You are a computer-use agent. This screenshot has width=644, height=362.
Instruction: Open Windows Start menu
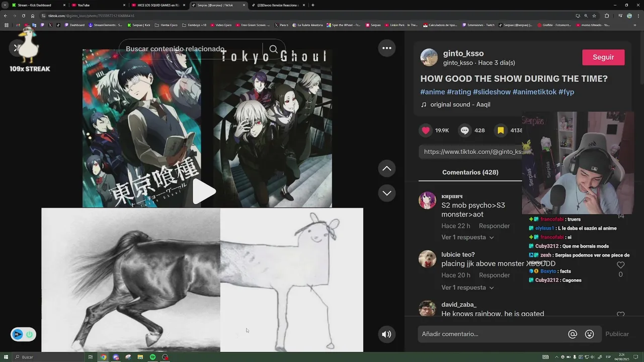click(x=5, y=357)
